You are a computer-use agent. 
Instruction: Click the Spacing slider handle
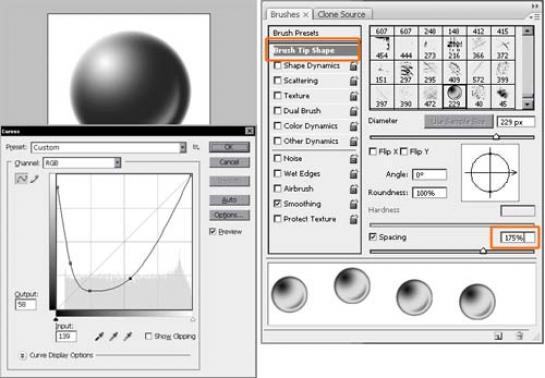[483, 250]
